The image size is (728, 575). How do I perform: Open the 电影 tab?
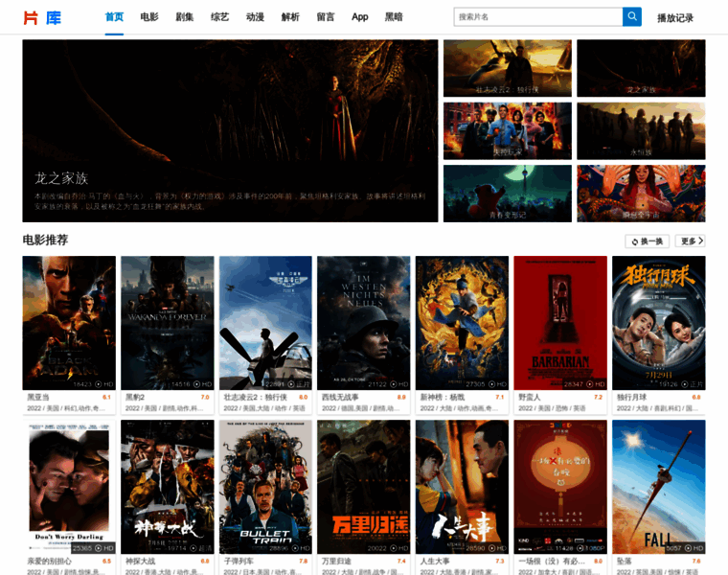(x=149, y=17)
